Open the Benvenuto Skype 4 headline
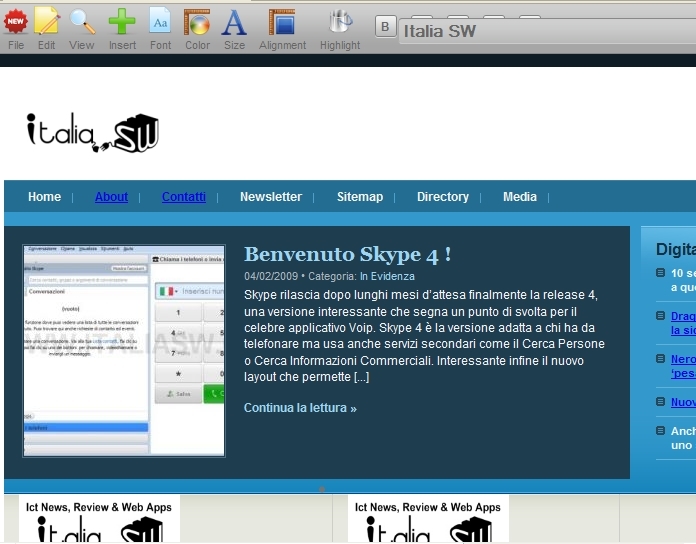The height and width of the screenshot is (544, 696). [348, 255]
